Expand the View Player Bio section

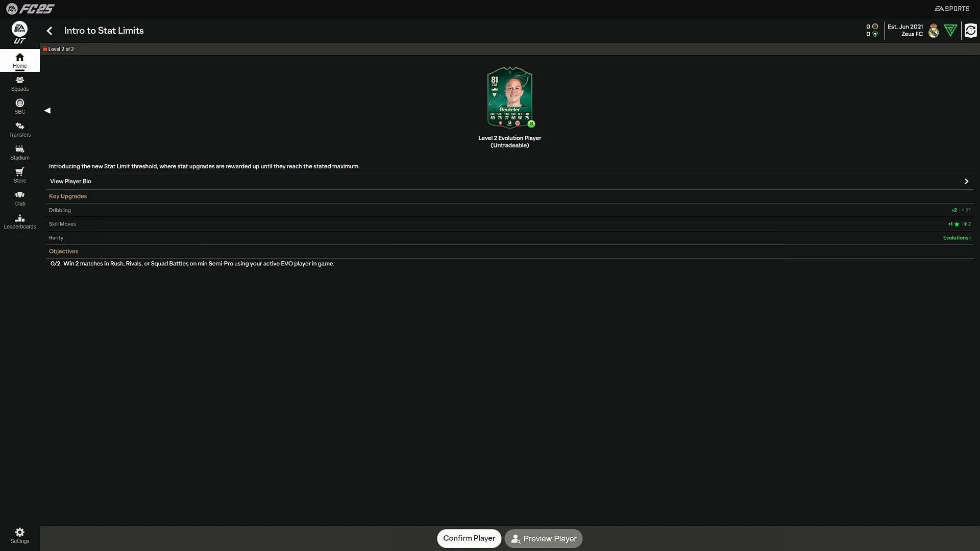[x=967, y=181]
